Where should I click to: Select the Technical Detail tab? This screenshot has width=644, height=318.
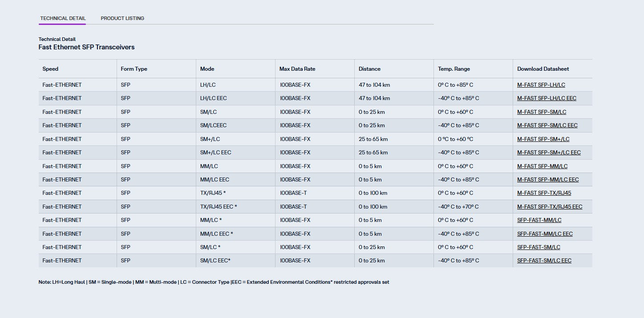[63, 18]
